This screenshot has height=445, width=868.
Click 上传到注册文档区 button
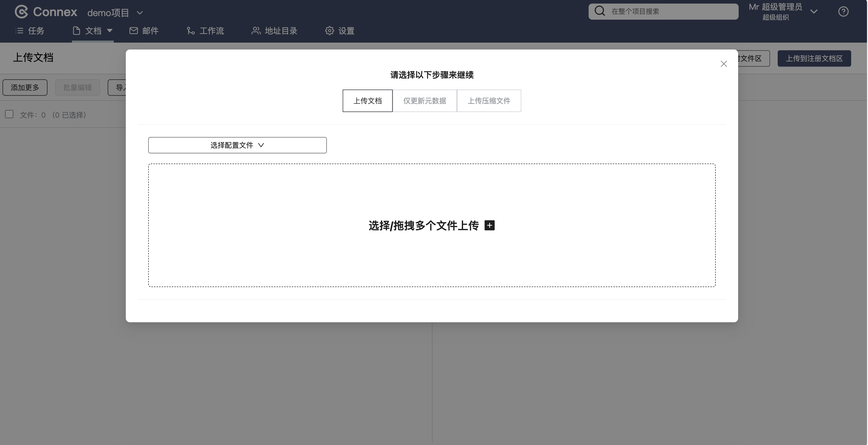tap(814, 59)
